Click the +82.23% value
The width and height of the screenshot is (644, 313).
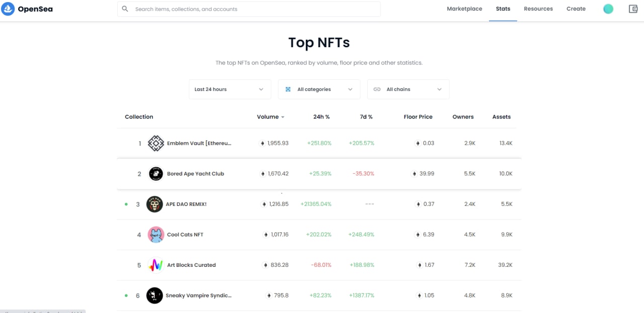tap(320, 295)
